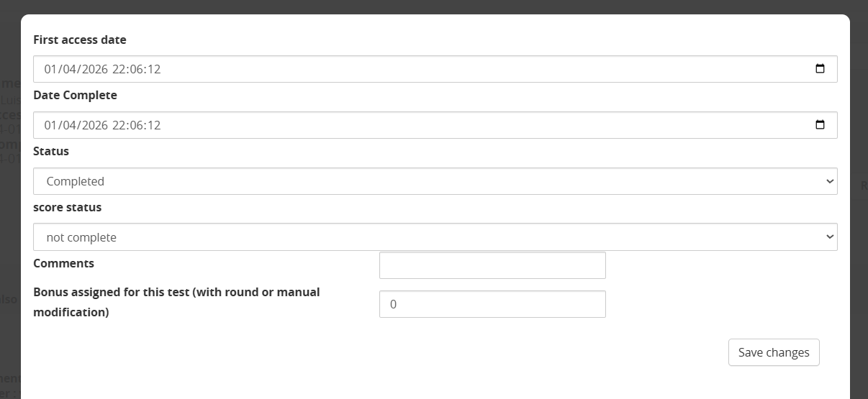
Task: Open calendar picker for First access date
Action: (820, 69)
